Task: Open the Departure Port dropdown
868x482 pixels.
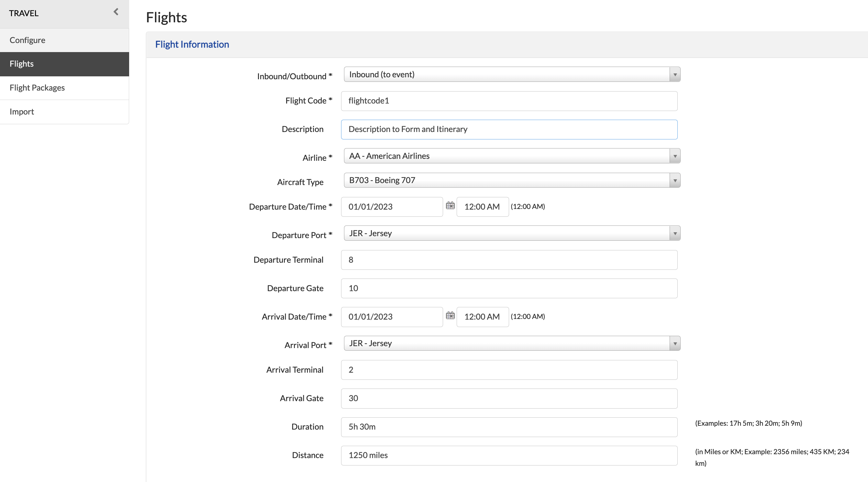Action: [x=512, y=234]
